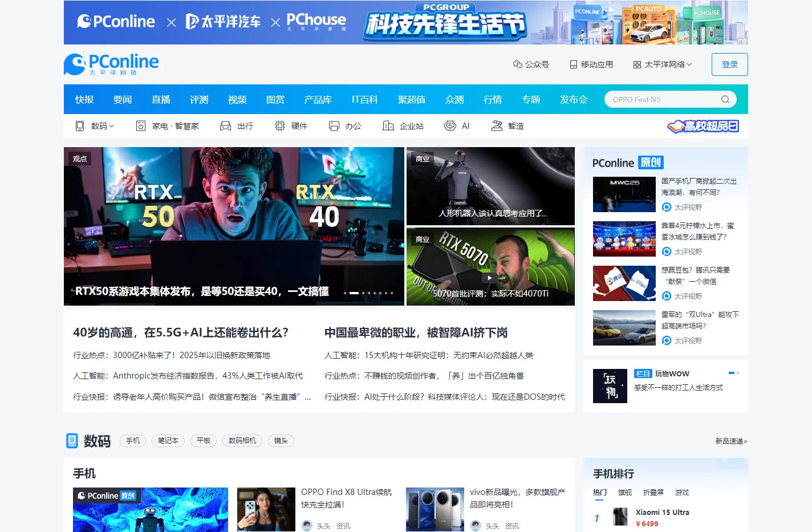The width and height of the screenshot is (812, 532).
Task: Open headline 中国最卑微的职业,被智障AI挤下岗
Action: click(x=416, y=332)
